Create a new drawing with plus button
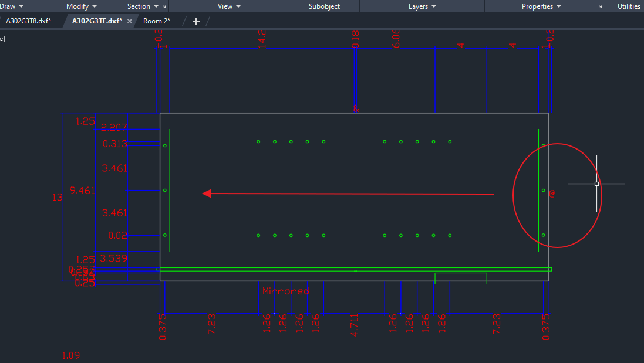The width and height of the screenshot is (644, 363). pos(196,21)
